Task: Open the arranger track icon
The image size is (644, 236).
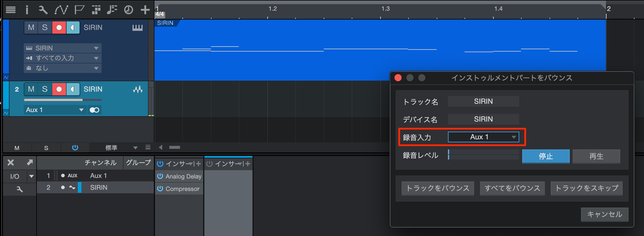Action: click(x=96, y=10)
